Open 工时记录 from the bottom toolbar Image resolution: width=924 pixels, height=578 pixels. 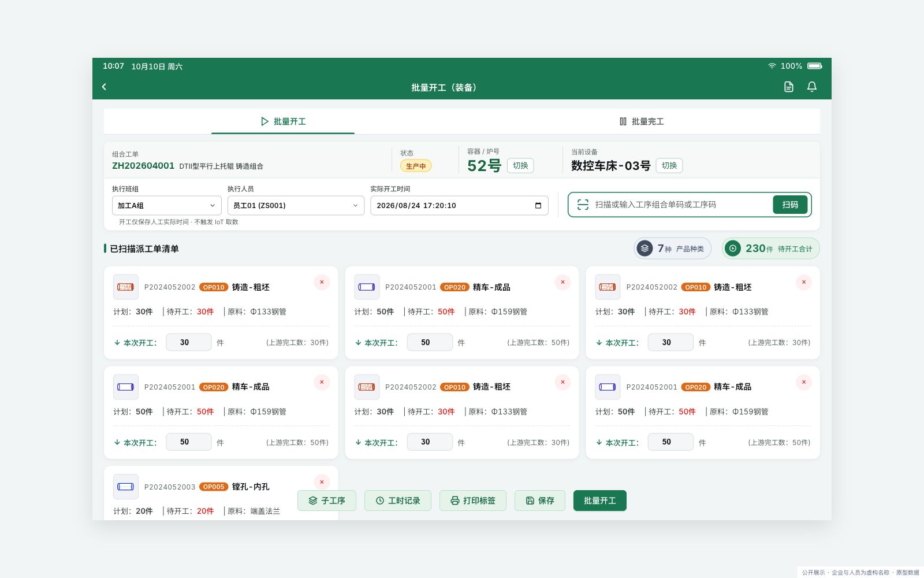[398, 501]
